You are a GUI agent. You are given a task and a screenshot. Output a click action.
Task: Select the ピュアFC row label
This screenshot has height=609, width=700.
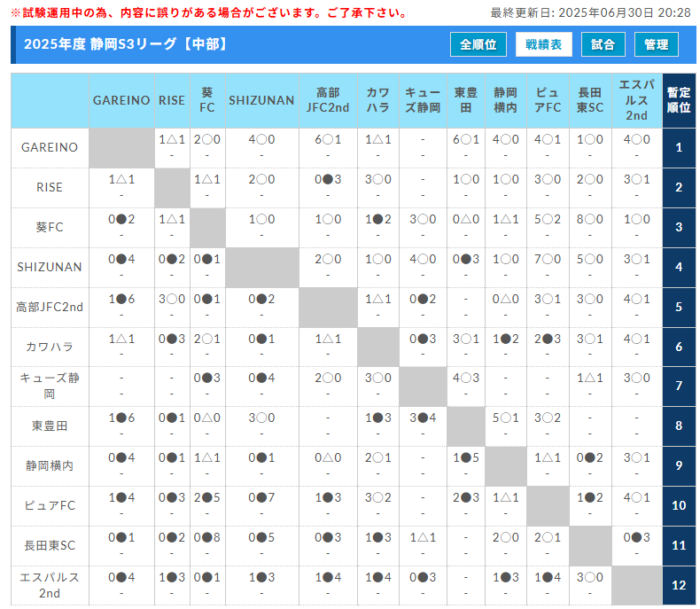(x=50, y=505)
